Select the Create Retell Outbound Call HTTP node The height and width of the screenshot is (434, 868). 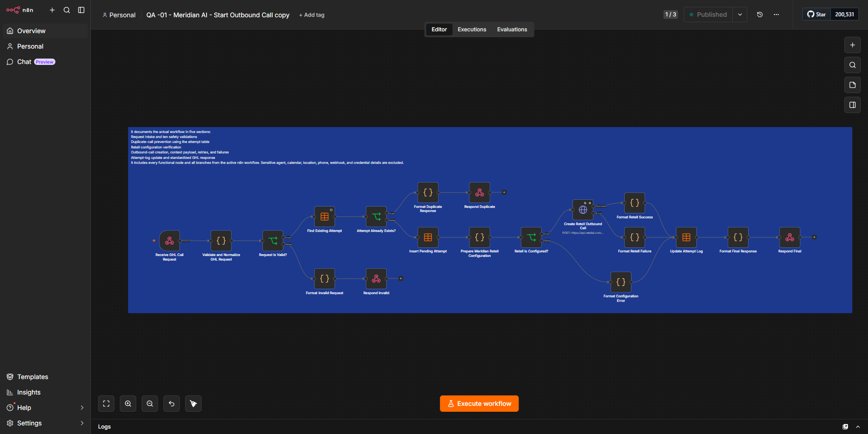coord(583,210)
